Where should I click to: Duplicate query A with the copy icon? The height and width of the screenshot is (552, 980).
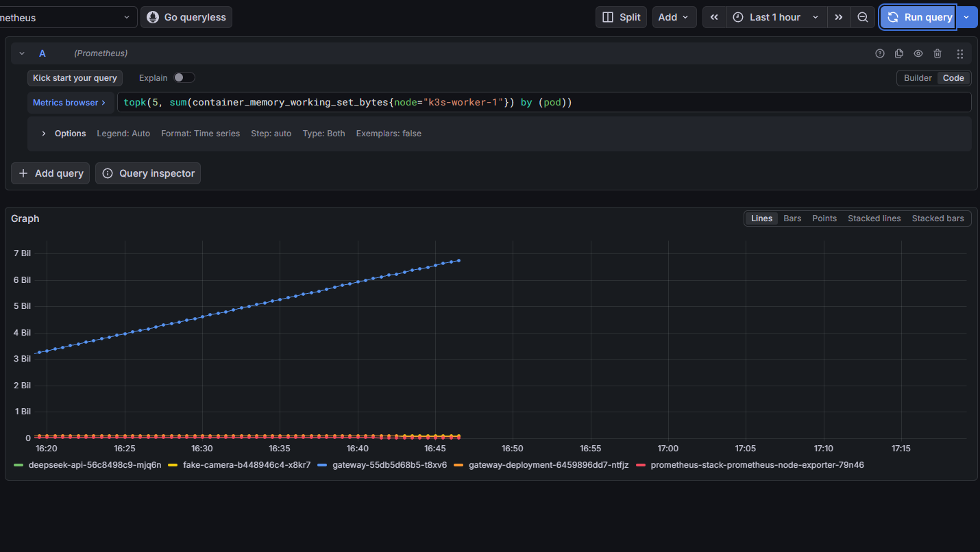coord(899,53)
